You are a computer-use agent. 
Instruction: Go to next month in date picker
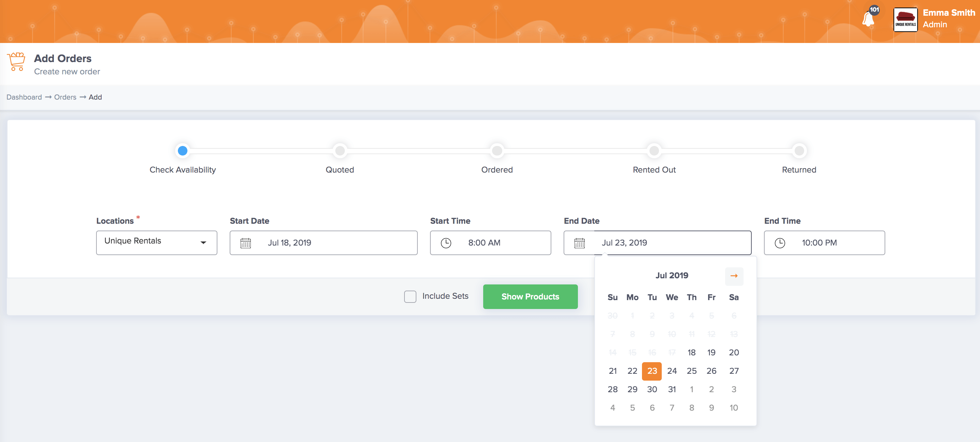[x=734, y=276]
